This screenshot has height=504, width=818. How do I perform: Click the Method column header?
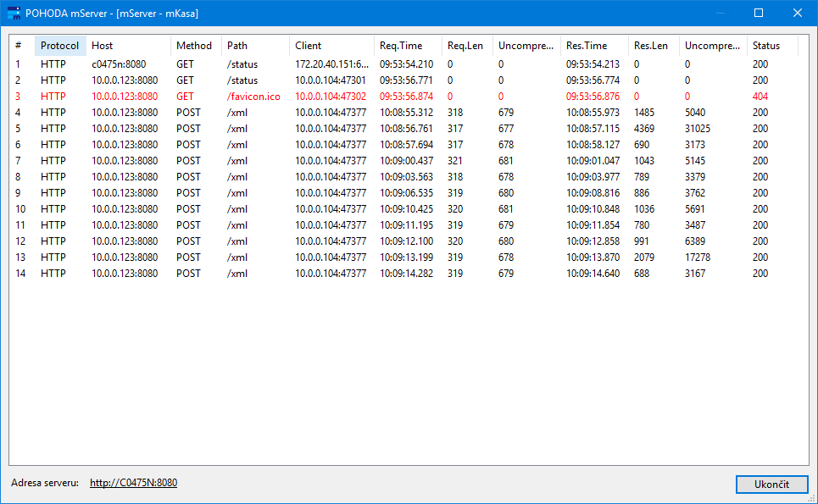(x=196, y=46)
